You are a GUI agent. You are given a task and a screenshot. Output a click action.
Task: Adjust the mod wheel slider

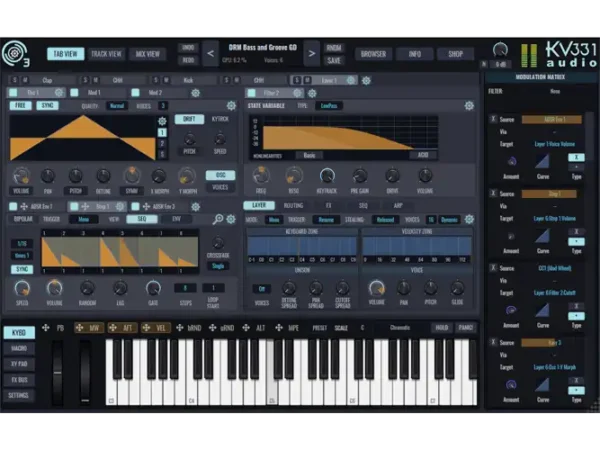pyautogui.click(x=85, y=372)
